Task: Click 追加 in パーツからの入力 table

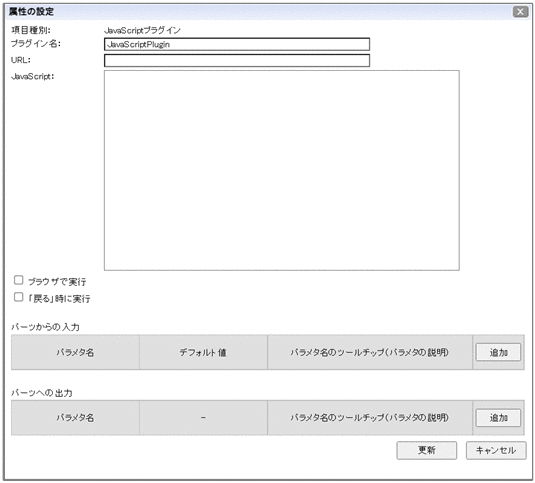Action: click(498, 352)
